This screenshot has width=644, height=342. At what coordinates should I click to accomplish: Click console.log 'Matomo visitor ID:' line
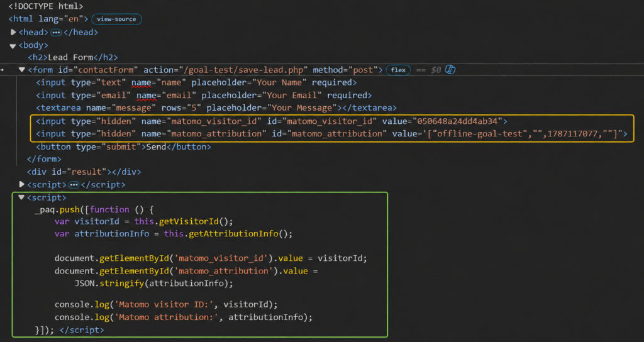pos(166,305)
